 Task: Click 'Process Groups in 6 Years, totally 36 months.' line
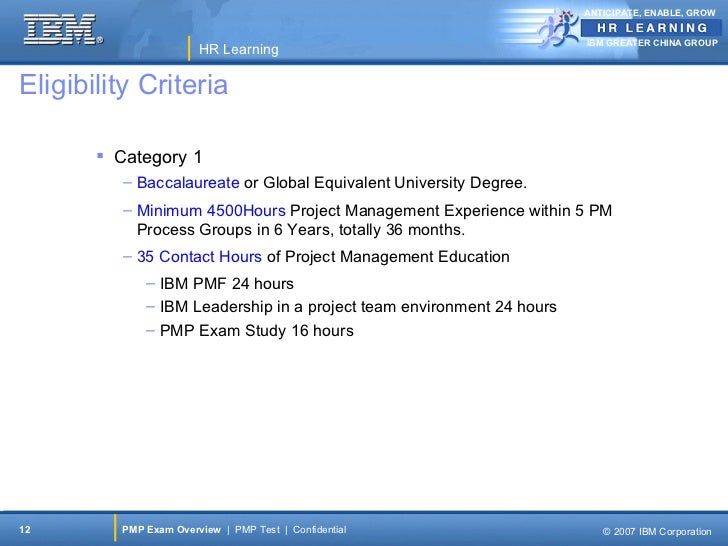(301, 229)
